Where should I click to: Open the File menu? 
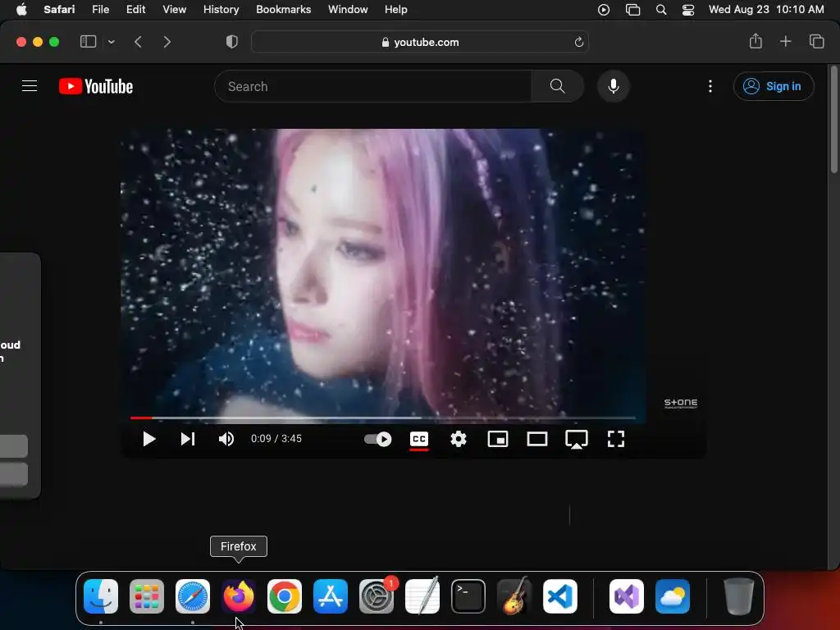pyautogui.click(x=100, y=9)
